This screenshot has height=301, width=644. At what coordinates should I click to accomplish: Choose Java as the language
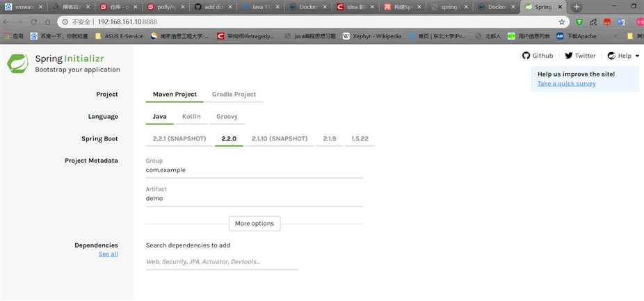tap(159, 117)
